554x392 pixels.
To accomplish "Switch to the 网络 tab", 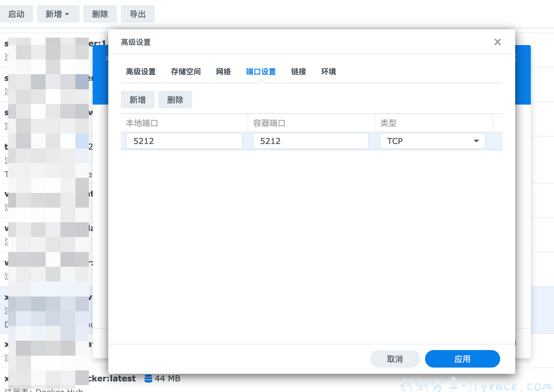I will (x=223, y=72).
